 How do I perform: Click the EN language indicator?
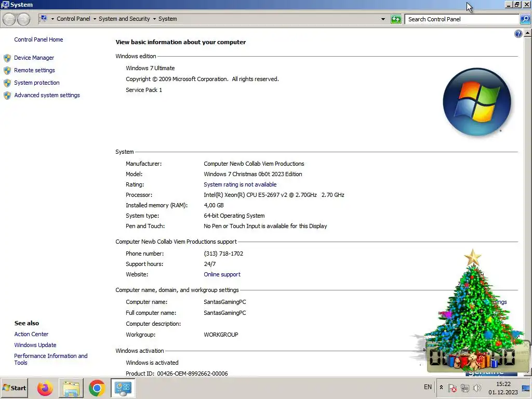[x=428, y=387]
